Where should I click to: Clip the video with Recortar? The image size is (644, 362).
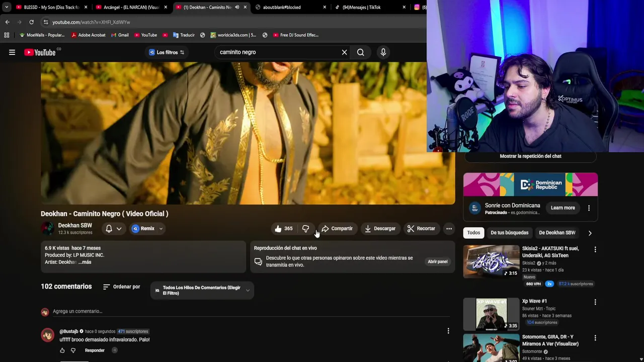coord(421,229)
